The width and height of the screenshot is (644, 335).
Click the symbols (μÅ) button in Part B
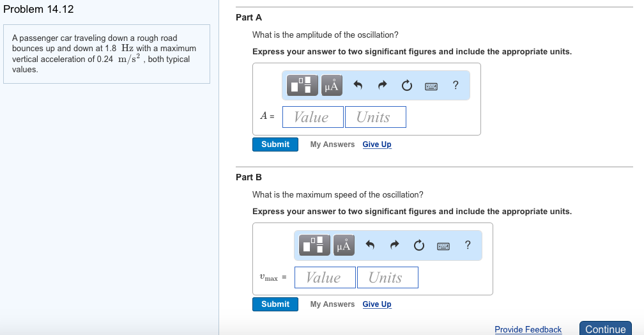(x=344, y=245)
